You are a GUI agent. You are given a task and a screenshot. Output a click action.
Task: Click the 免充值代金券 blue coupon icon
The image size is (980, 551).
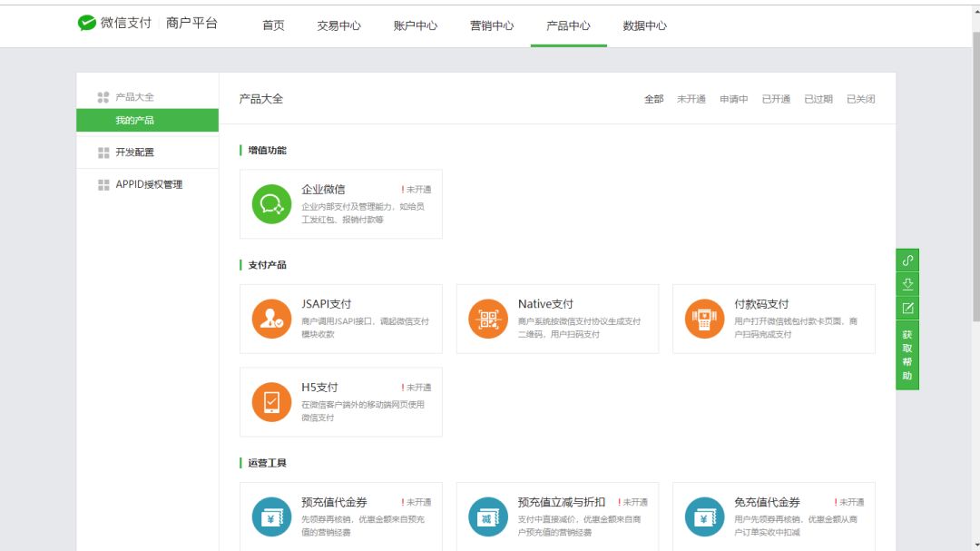(x=704, y=517)
